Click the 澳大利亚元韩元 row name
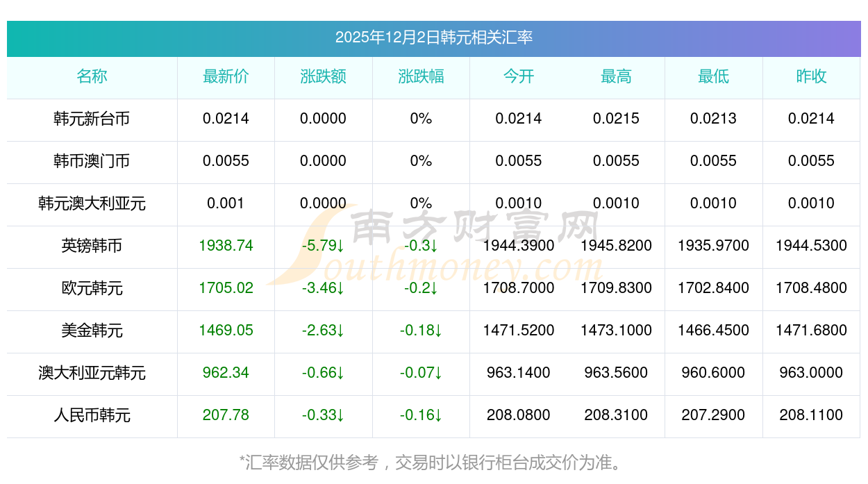The width and height of the screenshot is (868, 484). click(92, 373)
